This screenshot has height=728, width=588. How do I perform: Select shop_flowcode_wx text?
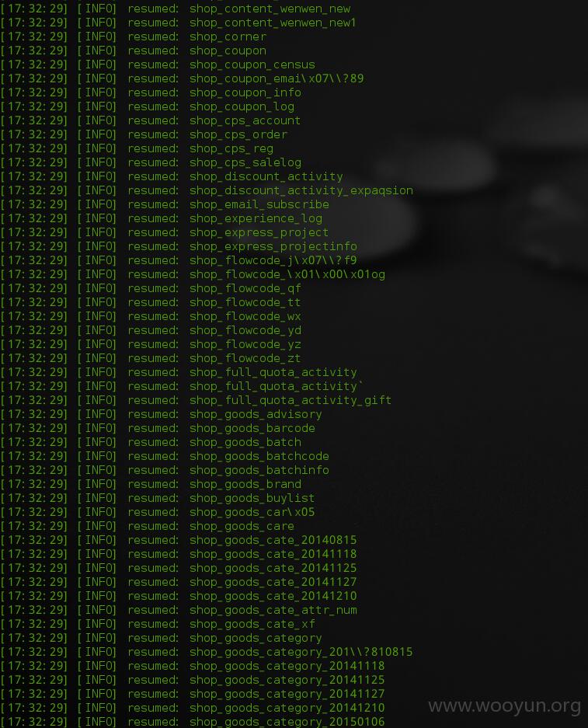tap(245, 316)
